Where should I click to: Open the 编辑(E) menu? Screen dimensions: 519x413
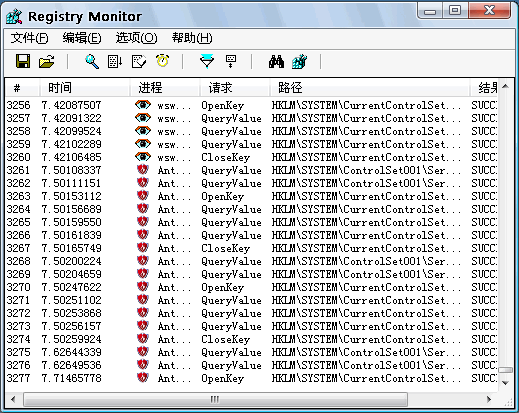pyautogui.click(x=82, y=38)
